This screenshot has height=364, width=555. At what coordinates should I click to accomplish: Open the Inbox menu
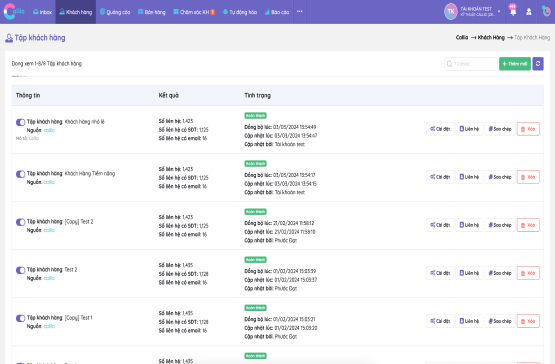pos(42,12)
